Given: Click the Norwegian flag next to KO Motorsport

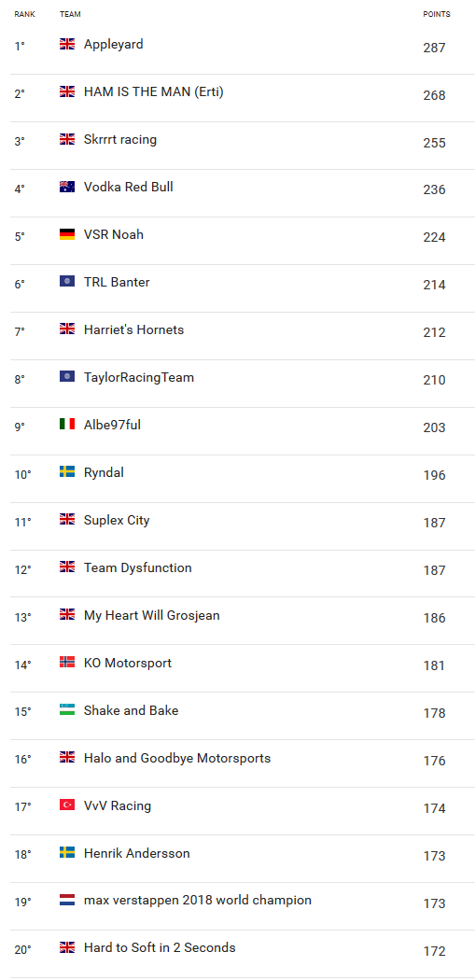Looking at the screenshot, I should 67,663.
